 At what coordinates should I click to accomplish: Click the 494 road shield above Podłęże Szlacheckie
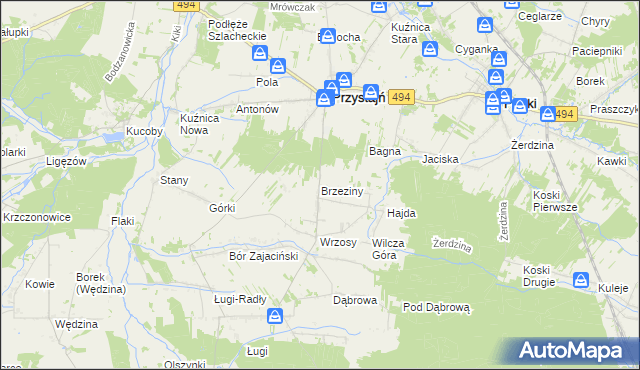click(x=187, y=5)
